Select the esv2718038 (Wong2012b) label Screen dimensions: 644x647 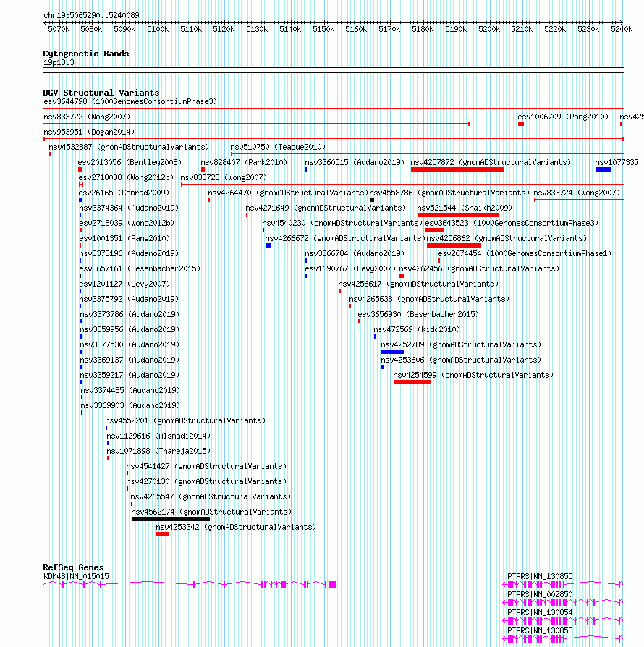[x=126, y=178]
